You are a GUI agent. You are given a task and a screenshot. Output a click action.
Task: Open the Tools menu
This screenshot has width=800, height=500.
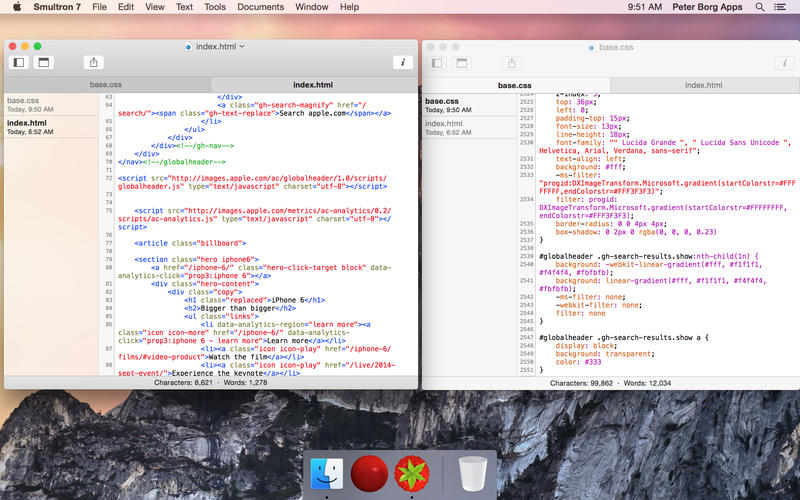click(x=215, y=7)
